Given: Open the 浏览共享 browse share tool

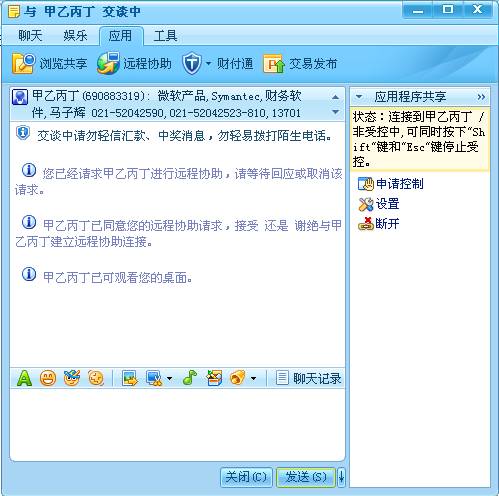Looking at the screenshot, I should 49,63.
